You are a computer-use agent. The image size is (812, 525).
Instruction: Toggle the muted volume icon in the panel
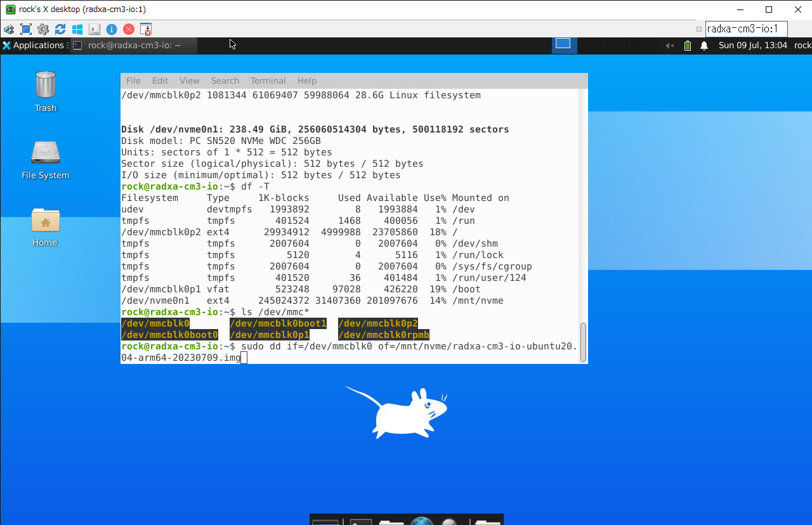pos(670,46)
